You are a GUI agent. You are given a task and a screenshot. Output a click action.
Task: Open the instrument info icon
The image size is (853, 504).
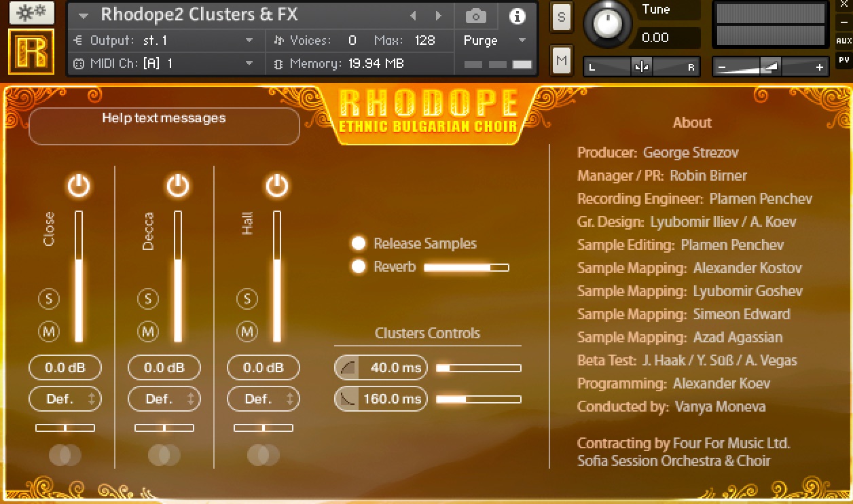[517, 16]
